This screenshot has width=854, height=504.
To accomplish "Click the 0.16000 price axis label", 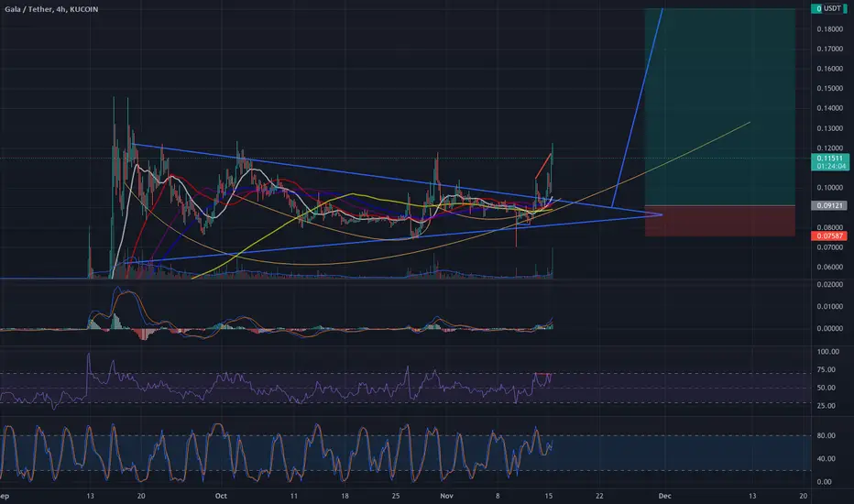I will (829, 69).
